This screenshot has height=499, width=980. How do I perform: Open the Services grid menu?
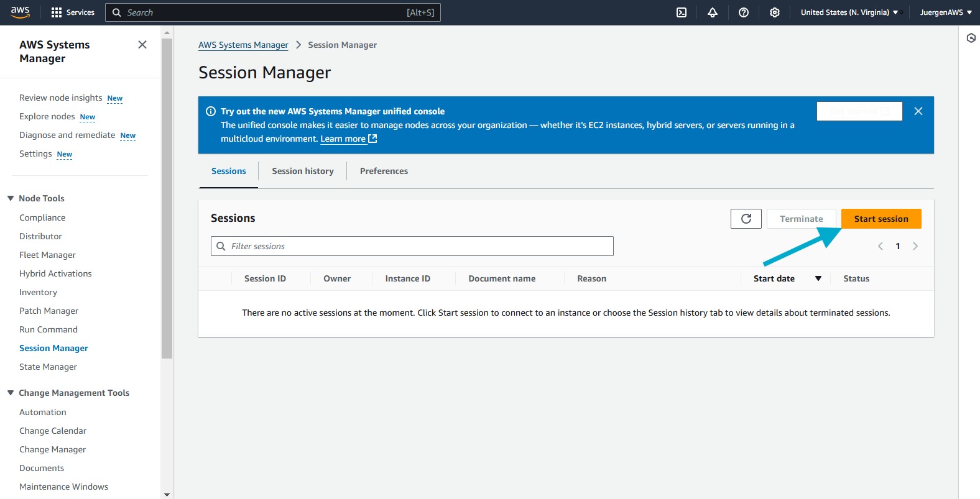(x=73, y=12)
